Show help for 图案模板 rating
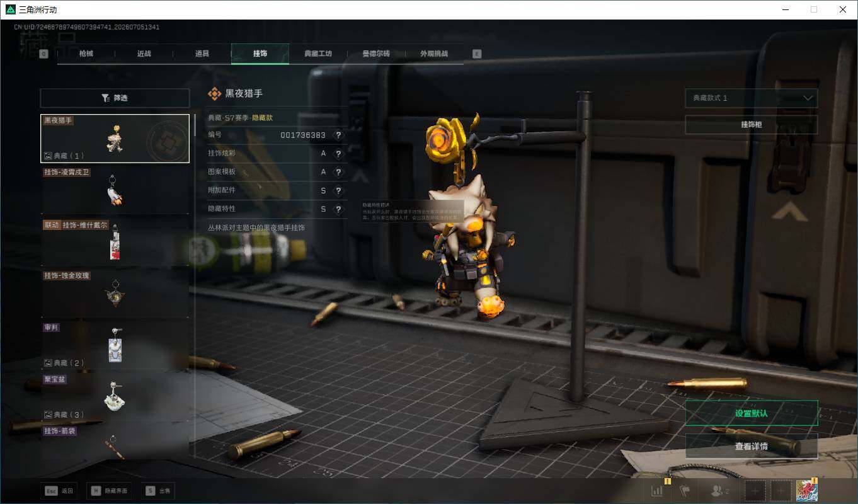The width and height of the screenshot is (858, 504). pos(338,172)
